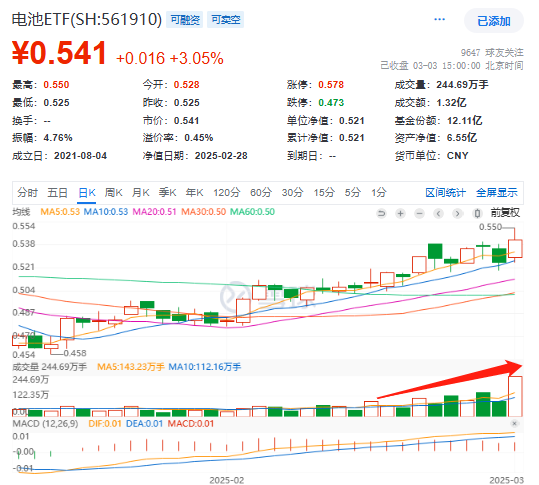Select the 季K chart tab
Viewport: 539px width, 485px height.
tap(167, 192)
